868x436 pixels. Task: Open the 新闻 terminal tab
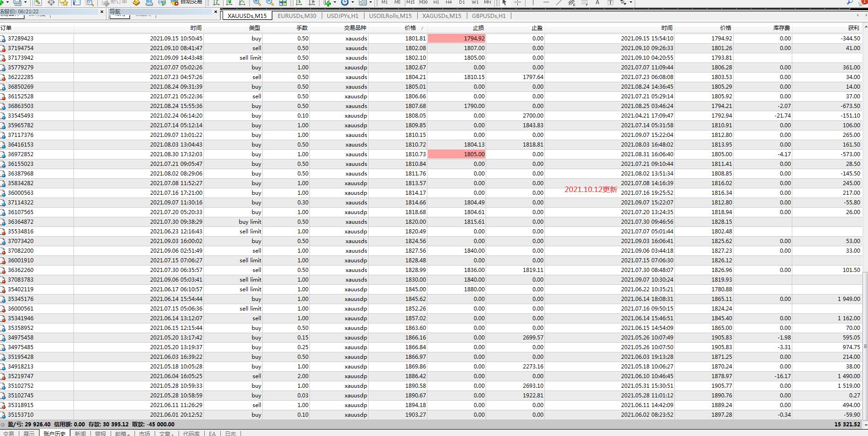point(80,433)
